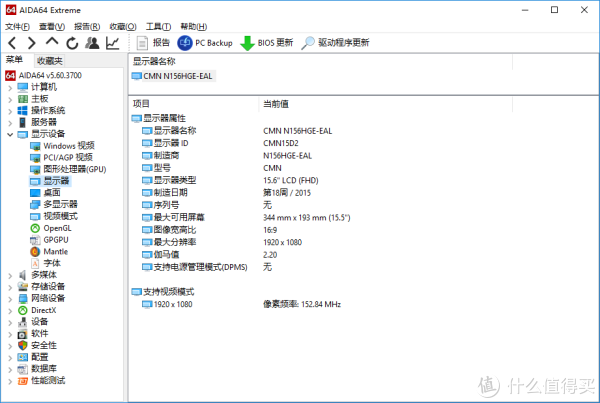Open the 收藏(O) menu
The image size is (600, 403).
point(123,26)
